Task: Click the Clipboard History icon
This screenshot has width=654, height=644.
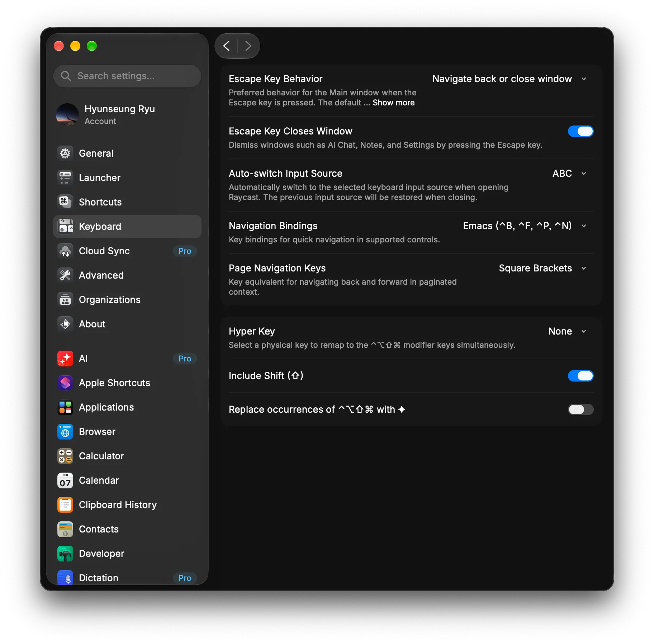Action: point(65,505)
